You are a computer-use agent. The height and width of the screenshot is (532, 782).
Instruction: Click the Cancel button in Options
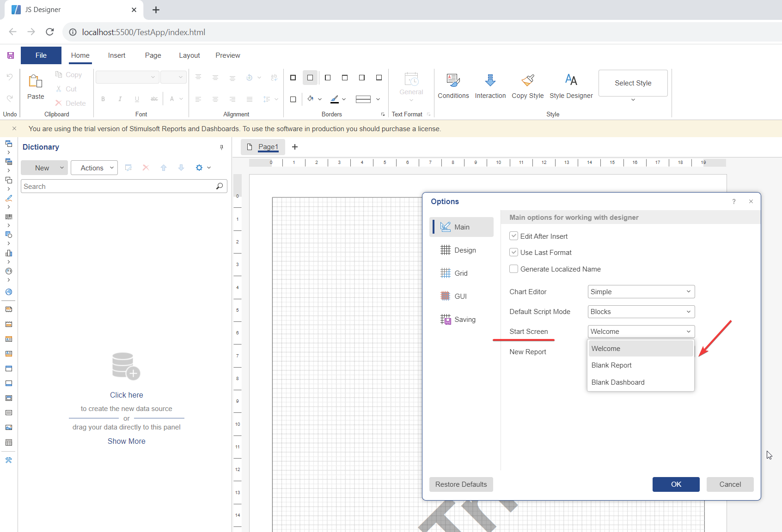730,484
